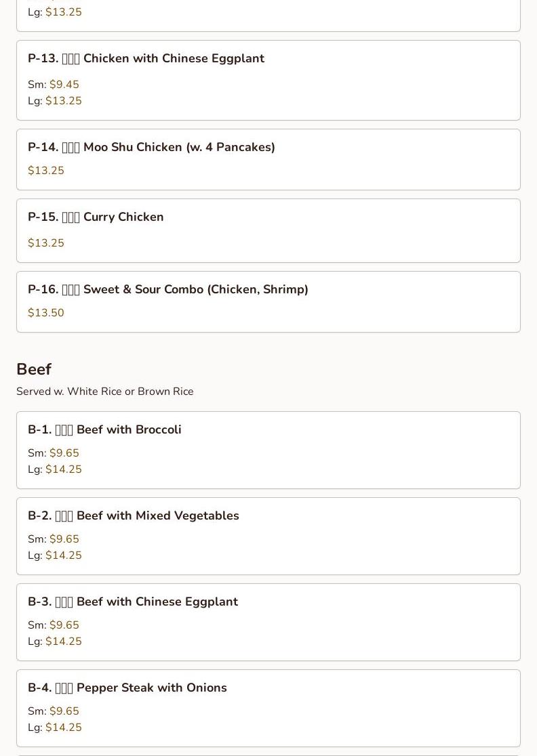Choose B-3 Beef with Chinese Eggplant
This screenshot has width=537, height=756.
268,622
